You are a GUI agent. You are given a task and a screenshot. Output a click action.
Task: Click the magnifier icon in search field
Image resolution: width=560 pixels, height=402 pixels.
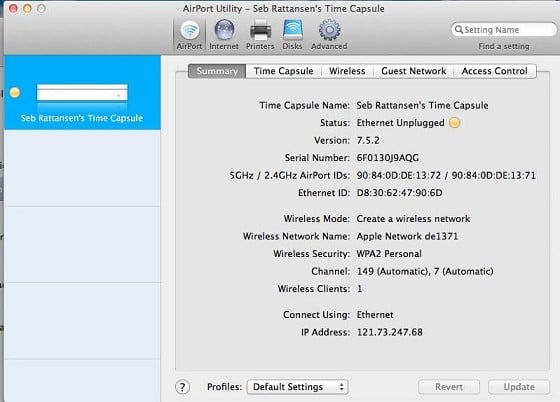459,30
